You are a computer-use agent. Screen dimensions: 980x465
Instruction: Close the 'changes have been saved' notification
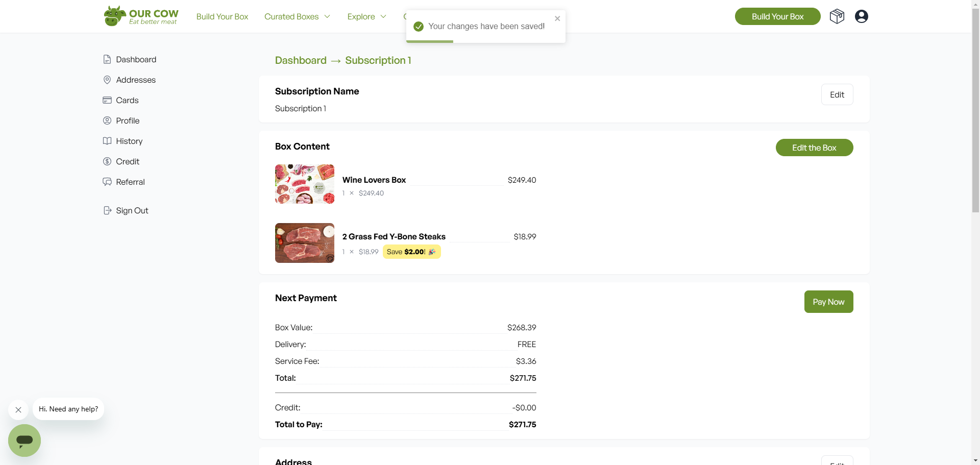[x=557, y=18]
